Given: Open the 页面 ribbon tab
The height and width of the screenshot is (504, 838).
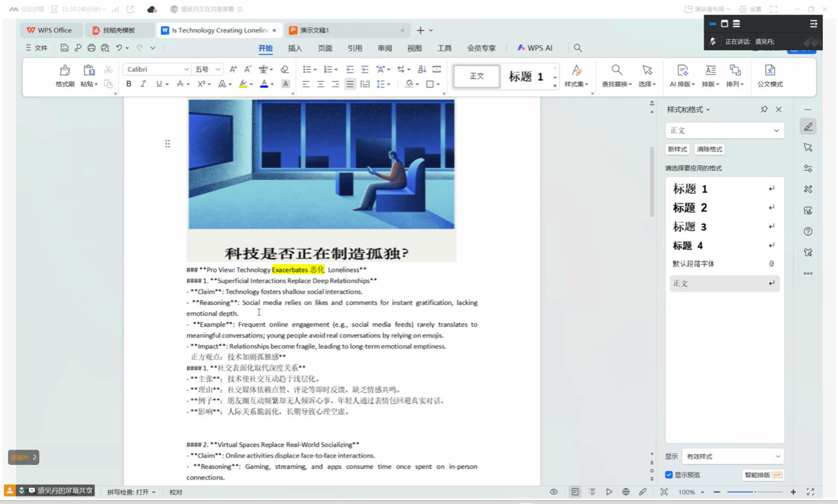Looking at the screenshot, I should tap(325, 48).
